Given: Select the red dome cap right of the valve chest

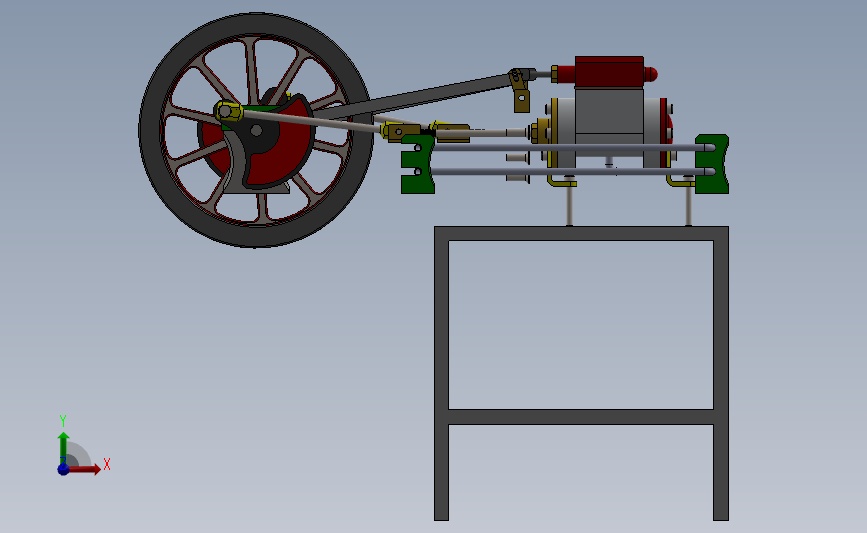Looking at the screenshot, I should point(651,74).
